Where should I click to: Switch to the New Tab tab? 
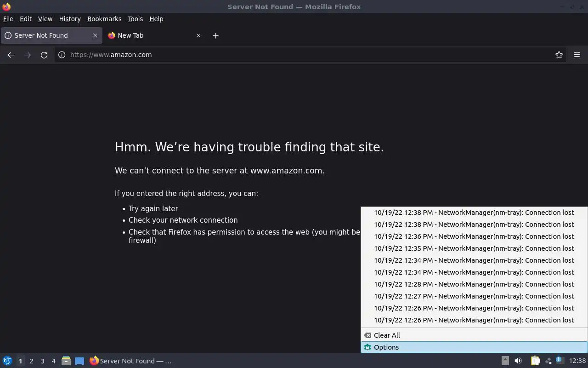[154, 35]
